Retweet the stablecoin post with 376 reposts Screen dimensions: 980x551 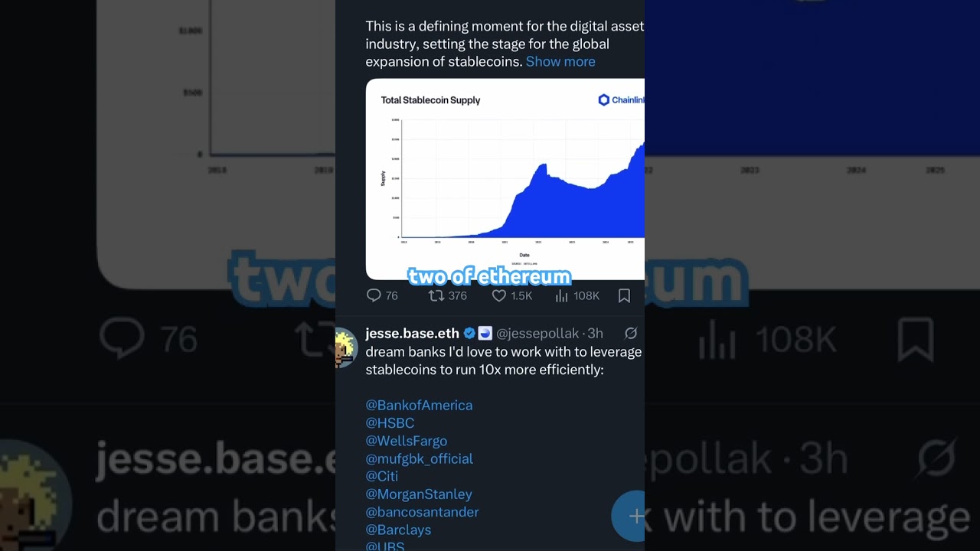point(436,295)
